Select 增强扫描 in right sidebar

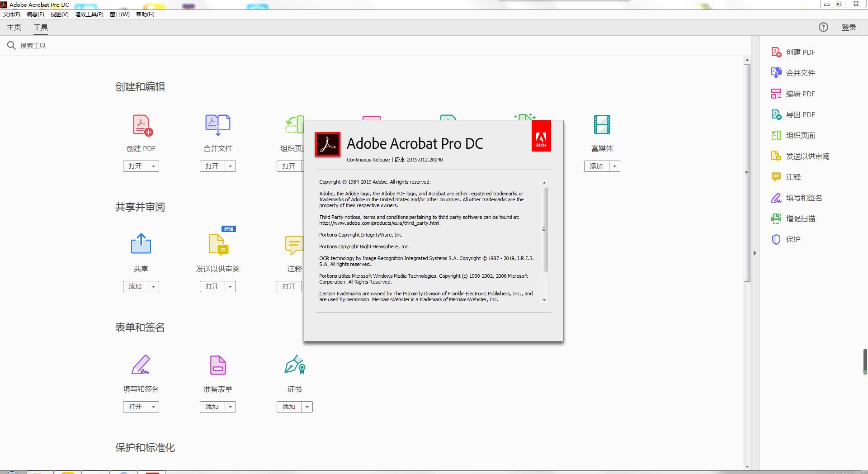(793, 218)
